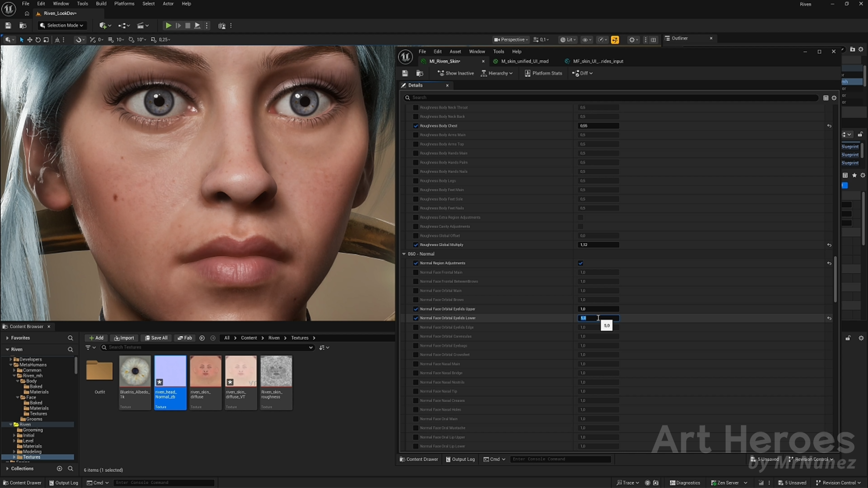This screenshot has width=868, height=488.
Task: Click the Add button in Content Browser
Action: pyautogui.click(x=96, y=338)
